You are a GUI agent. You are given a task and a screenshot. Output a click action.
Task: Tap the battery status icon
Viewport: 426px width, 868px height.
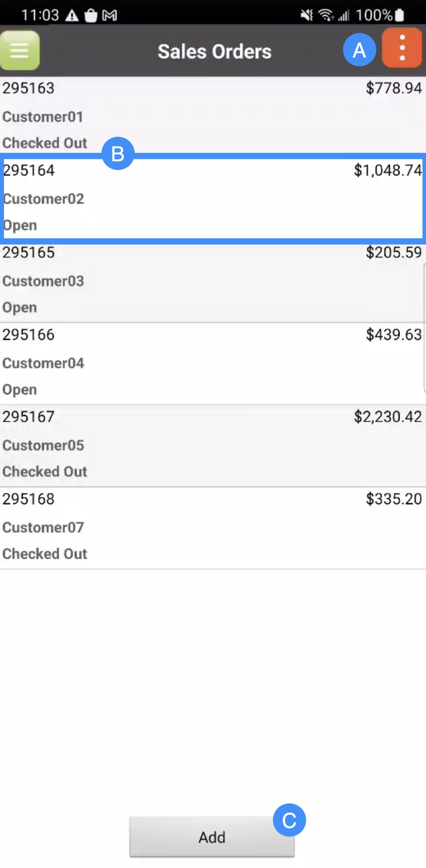399,15
